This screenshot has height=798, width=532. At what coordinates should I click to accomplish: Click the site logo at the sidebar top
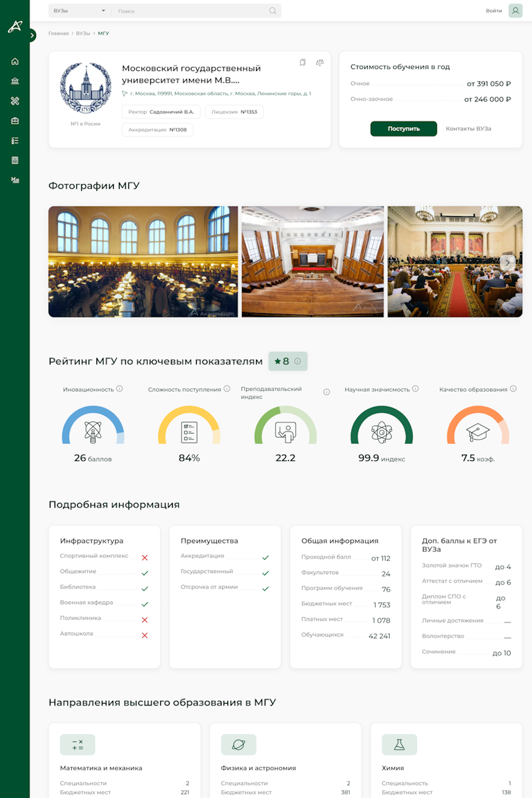click(15, 27)
